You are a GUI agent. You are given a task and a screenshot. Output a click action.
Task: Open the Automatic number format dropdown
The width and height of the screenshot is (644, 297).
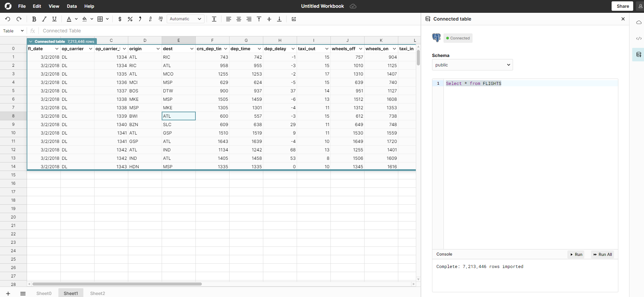click(x=185, y=19)
